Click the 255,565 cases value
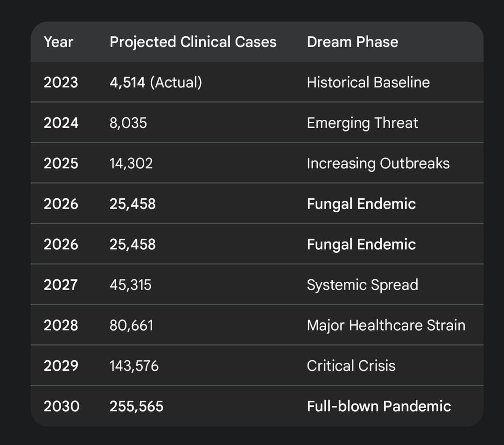Screen dimensions: 504x445 (136, 407)
